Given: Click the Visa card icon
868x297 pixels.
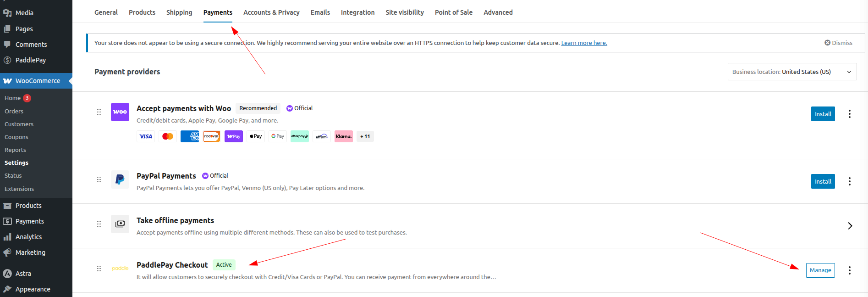Looking at the screenshot, I should click(146, 136).
